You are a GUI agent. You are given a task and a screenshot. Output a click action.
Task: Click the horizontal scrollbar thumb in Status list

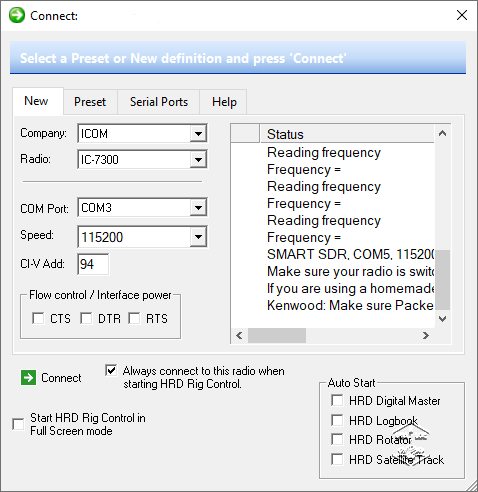point(277,335)
